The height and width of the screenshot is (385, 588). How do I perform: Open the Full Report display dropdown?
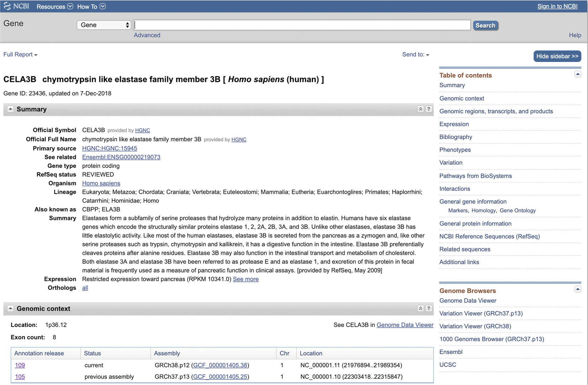20,54
